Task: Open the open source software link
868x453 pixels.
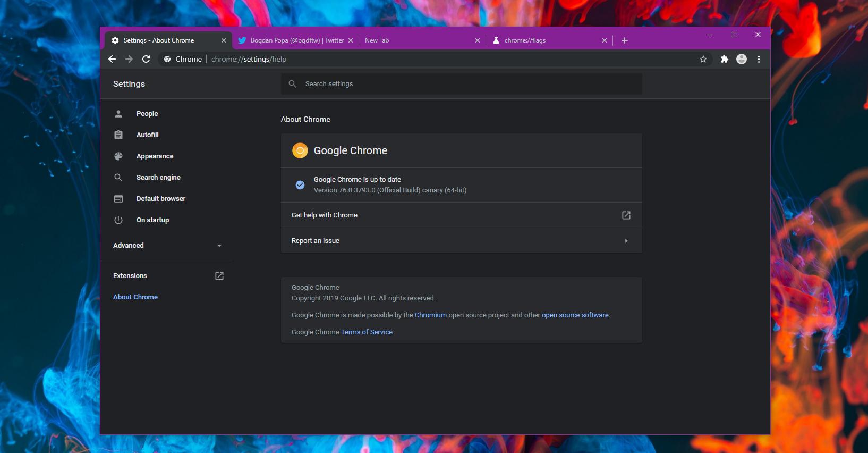Action: (x=575, y=315)
